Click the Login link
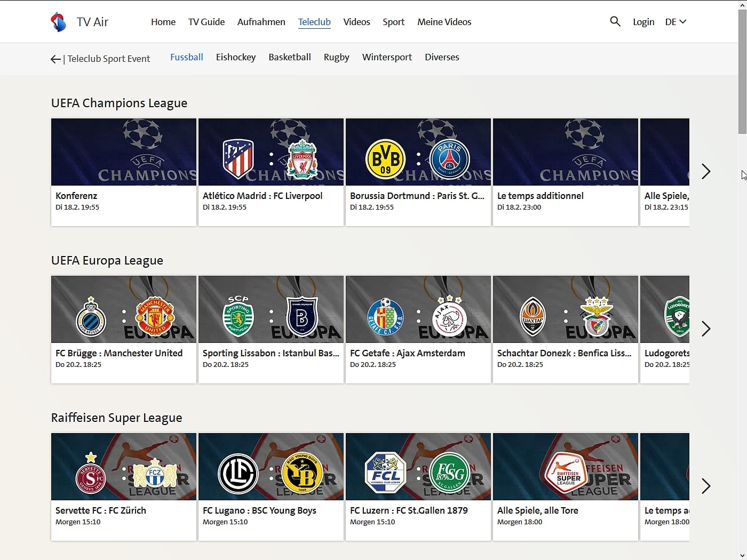This screenshot has height=560, width=747. click(643, 21)
